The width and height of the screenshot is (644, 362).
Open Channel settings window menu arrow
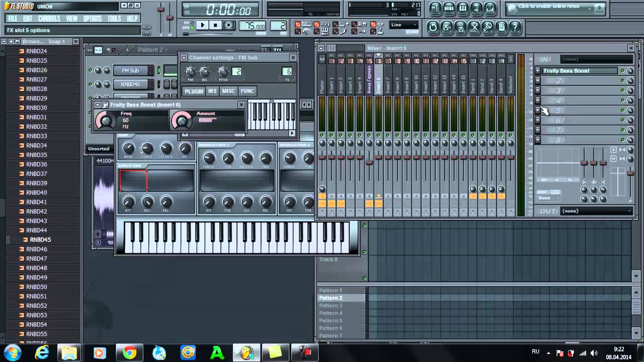click(x=184, y=58)
